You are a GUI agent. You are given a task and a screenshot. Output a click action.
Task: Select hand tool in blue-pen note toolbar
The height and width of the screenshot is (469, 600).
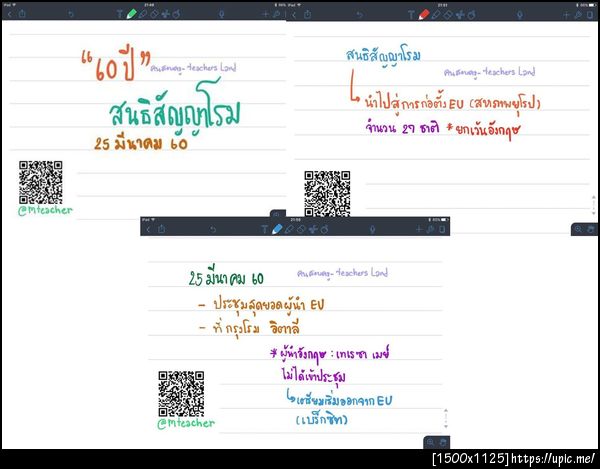pos(324,229)
